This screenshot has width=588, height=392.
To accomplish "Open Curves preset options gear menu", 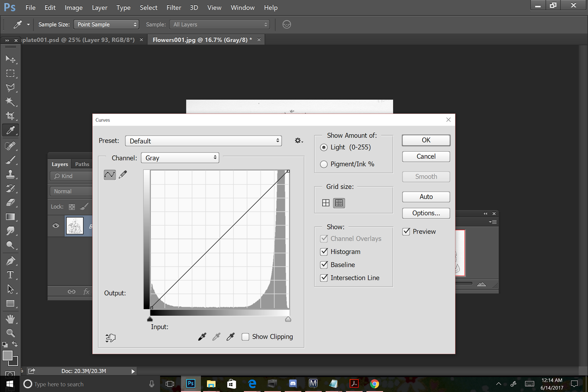I will 299,141.
